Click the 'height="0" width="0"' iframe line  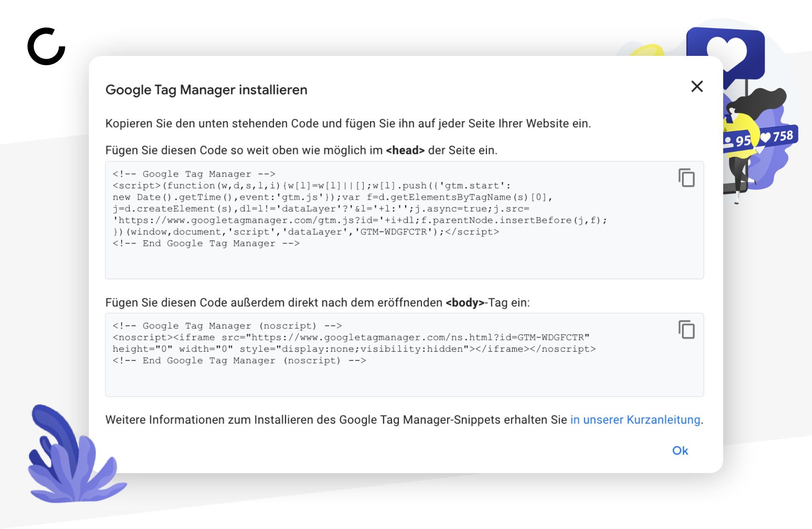pyautogui.click(x=354, y=349)
